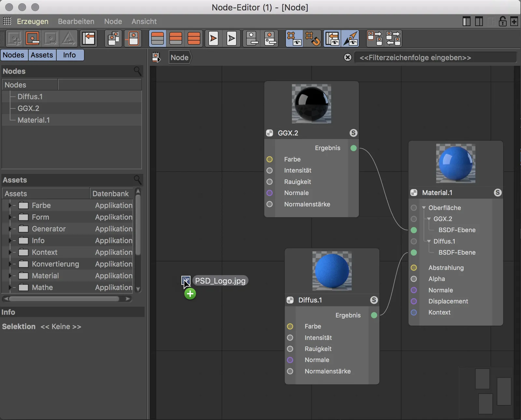The image size is (521, 420).
Task: Open the Bearbeiten menu
Action: click(76, 21)
